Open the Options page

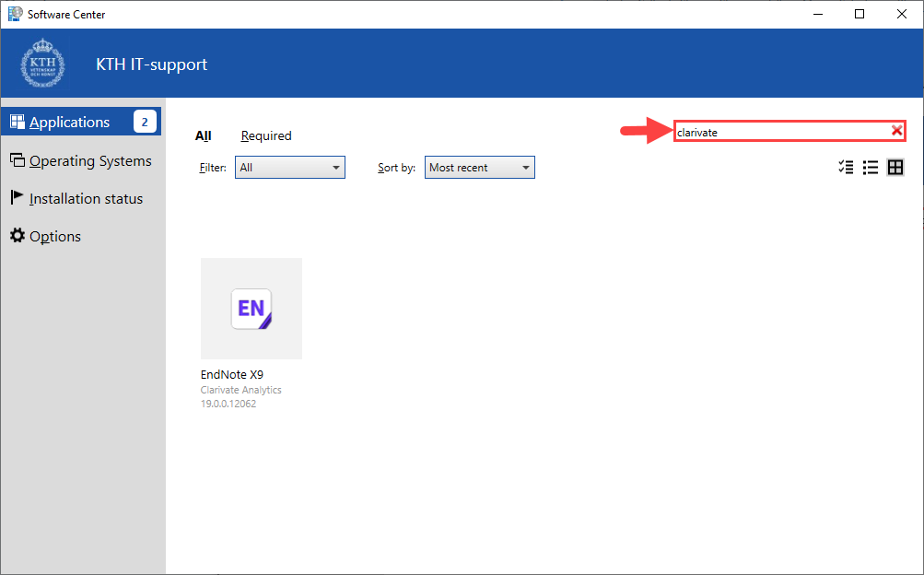[55, 237]
